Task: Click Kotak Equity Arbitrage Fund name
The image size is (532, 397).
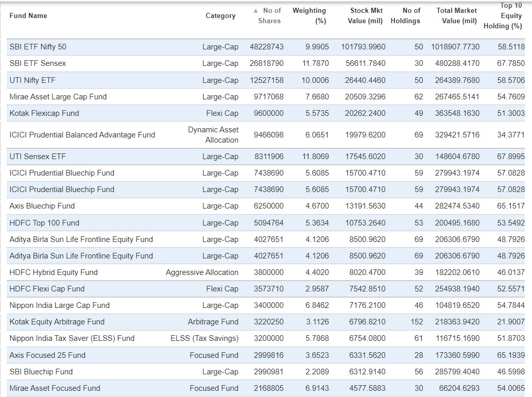Action: click(57, 322)
